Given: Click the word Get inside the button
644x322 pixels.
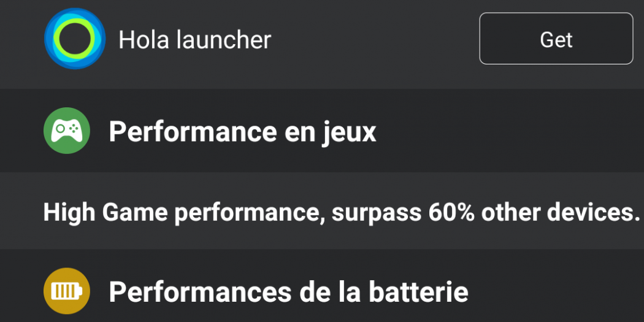Looking at the screenshot, I should pyautogui.click(x=556, y=39).
